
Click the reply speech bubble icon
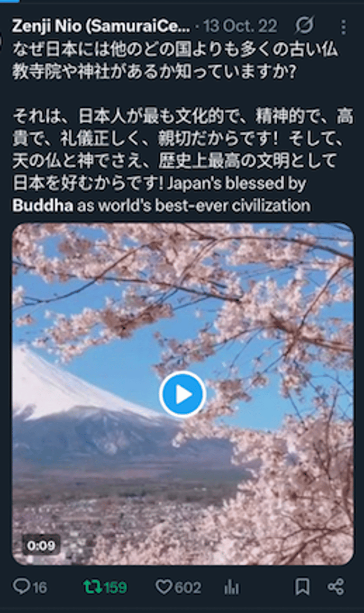pos(21,587)
